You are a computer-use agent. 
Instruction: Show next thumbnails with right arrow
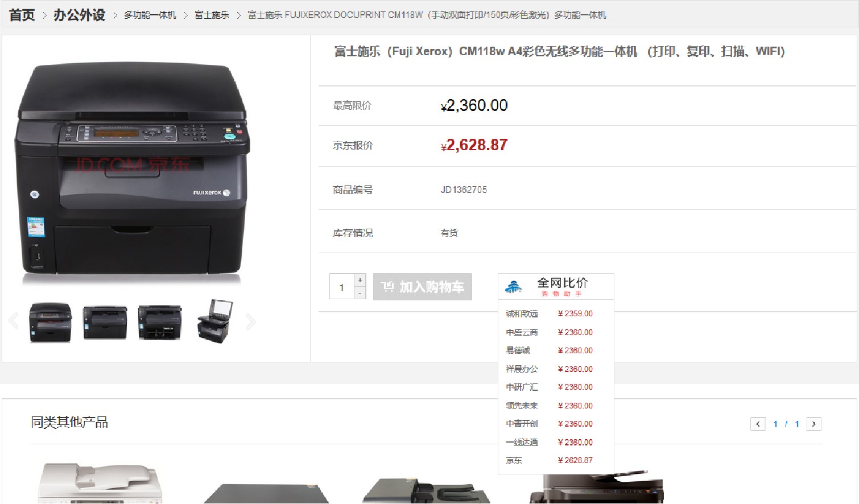click(x=250, y=321)
